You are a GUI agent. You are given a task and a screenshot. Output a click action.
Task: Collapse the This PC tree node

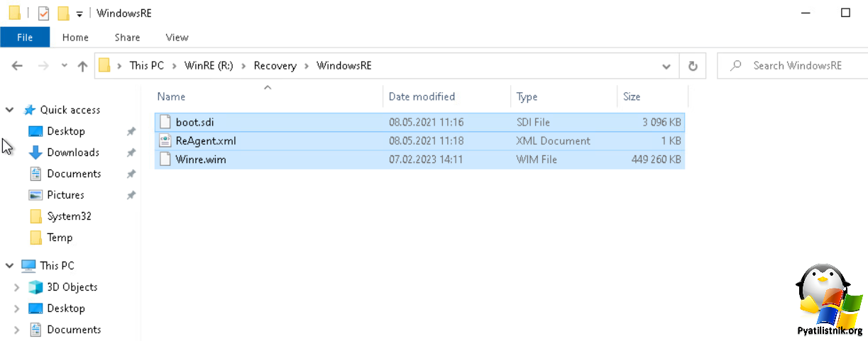(10, 266)
